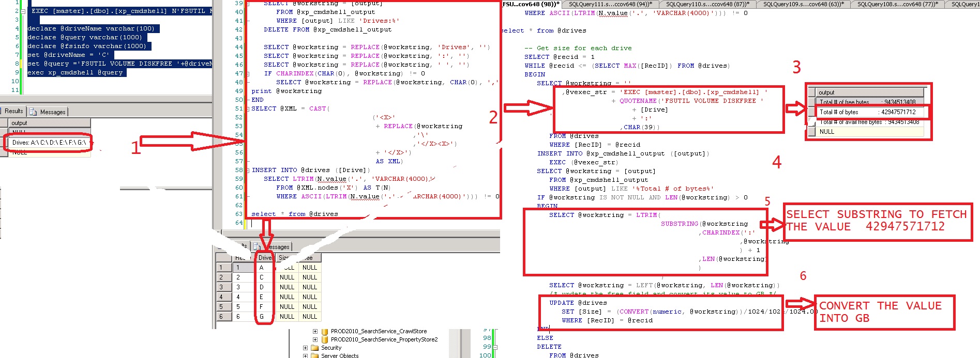
Task: Click Free NULL cell in drive A row
Action: 310,268
